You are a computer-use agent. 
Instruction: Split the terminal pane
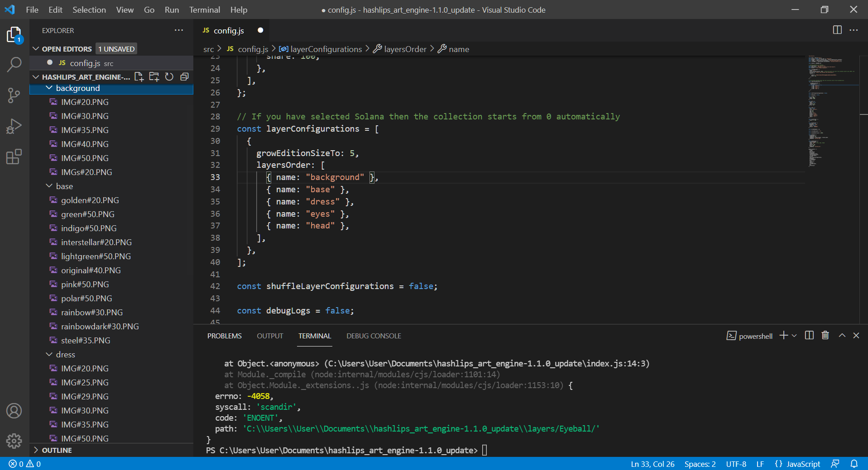point(809,335)
